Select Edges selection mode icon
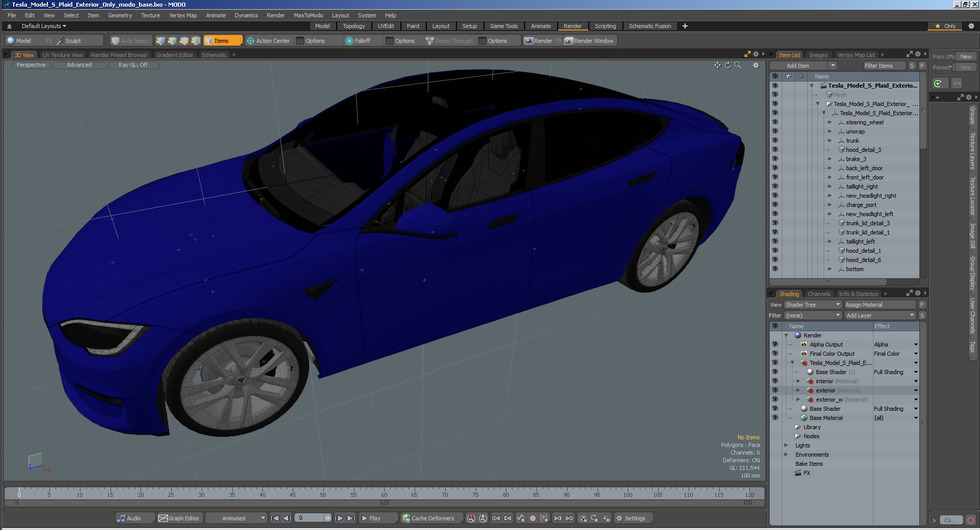The image size is (980, 530). [x=172, y=41]
